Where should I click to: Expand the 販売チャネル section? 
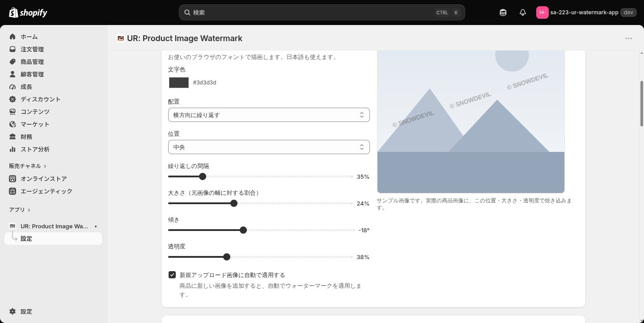tap(28, 166)
